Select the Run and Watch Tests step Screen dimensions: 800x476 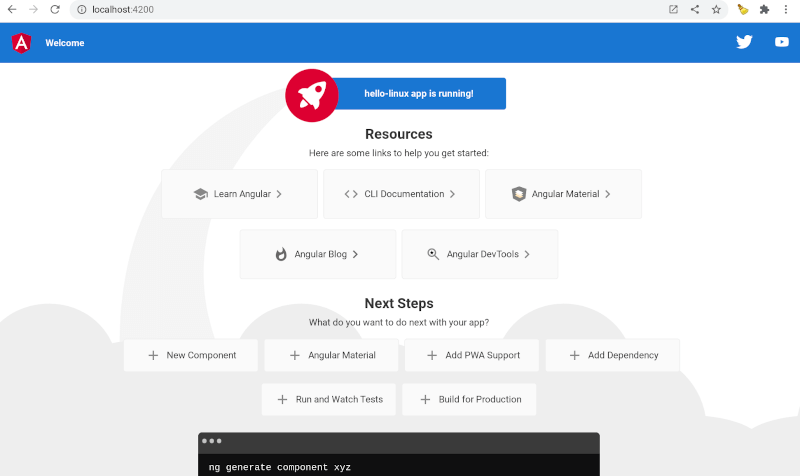click(329, 399)
